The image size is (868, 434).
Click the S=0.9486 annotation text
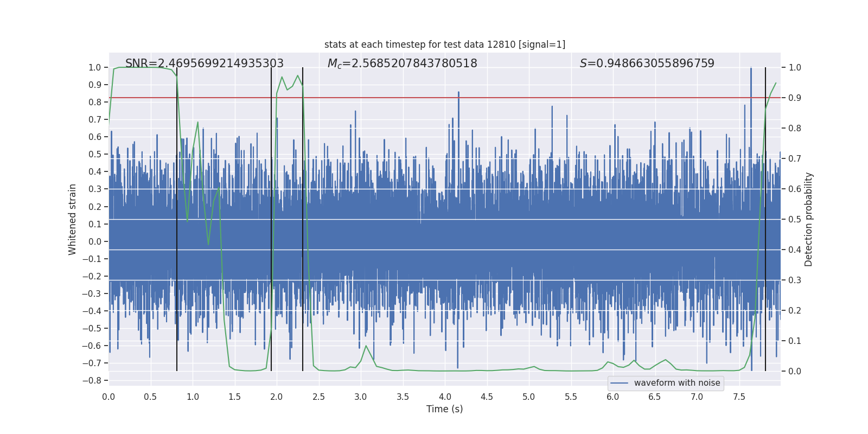(x=647, y=63)
